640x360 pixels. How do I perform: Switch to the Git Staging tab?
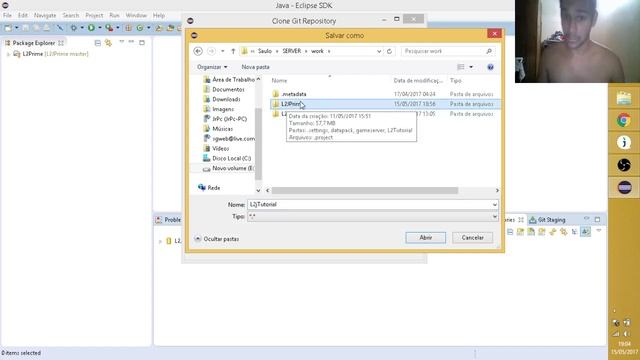pos(547,220)
